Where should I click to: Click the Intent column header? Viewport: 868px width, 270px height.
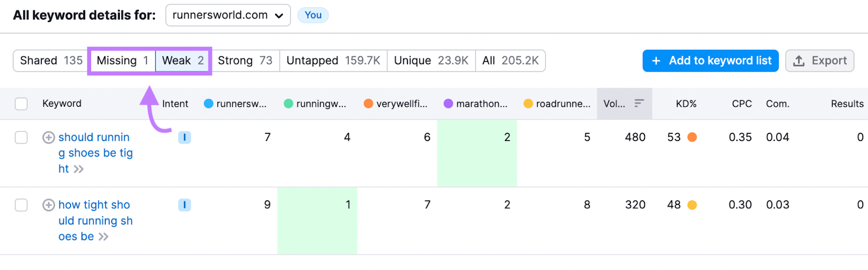[175, 104]
